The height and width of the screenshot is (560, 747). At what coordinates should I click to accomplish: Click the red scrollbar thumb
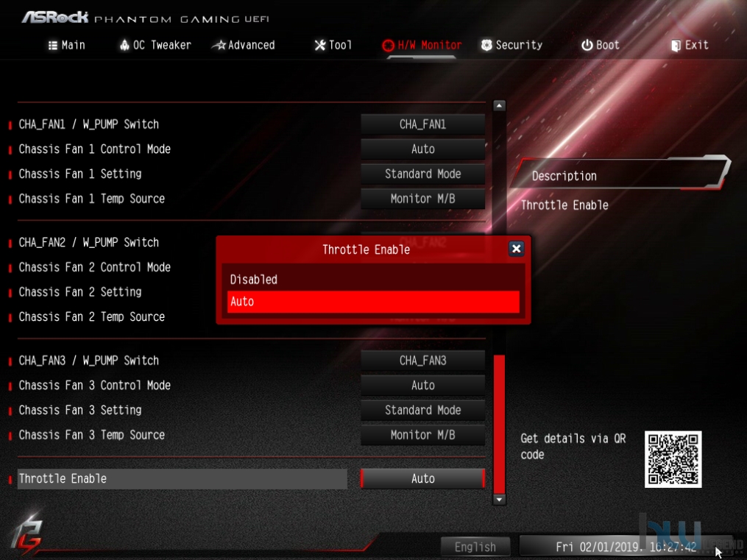(499, 424)
